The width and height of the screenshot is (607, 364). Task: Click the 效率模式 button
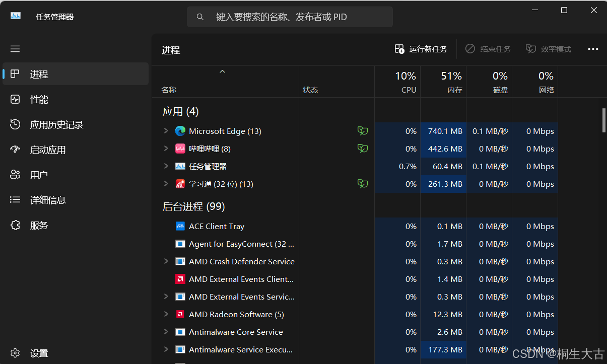click(x=548, y=49)
